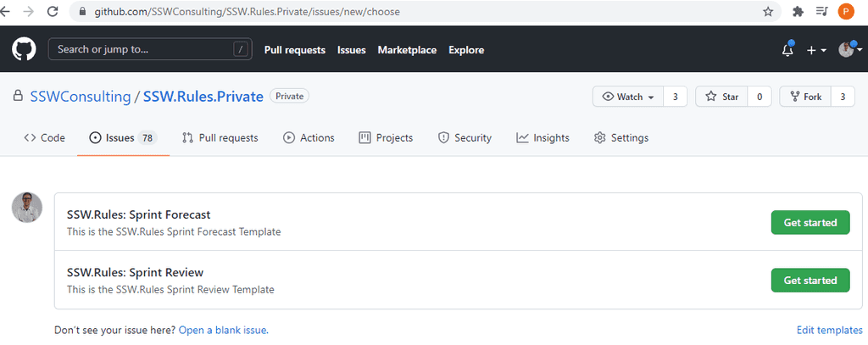Switch to the Pull requests repository tab
Image resolution: width=868 pixels, height=345 pixels.
coord(220,137)
